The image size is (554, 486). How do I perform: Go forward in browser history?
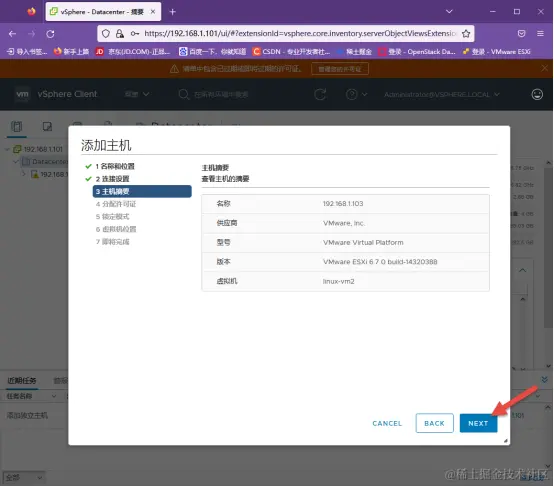[x=31, y=34]
